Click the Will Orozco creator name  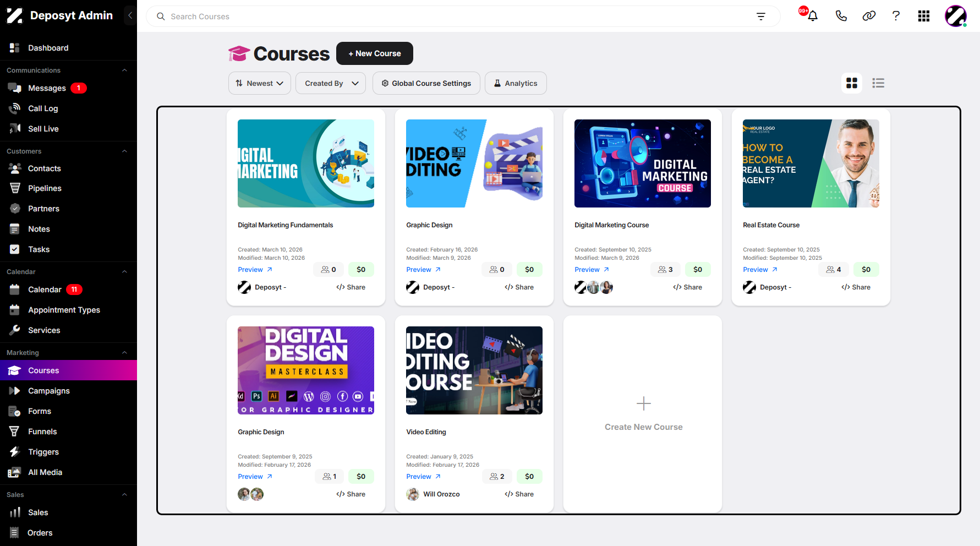[x=441, y=494]
